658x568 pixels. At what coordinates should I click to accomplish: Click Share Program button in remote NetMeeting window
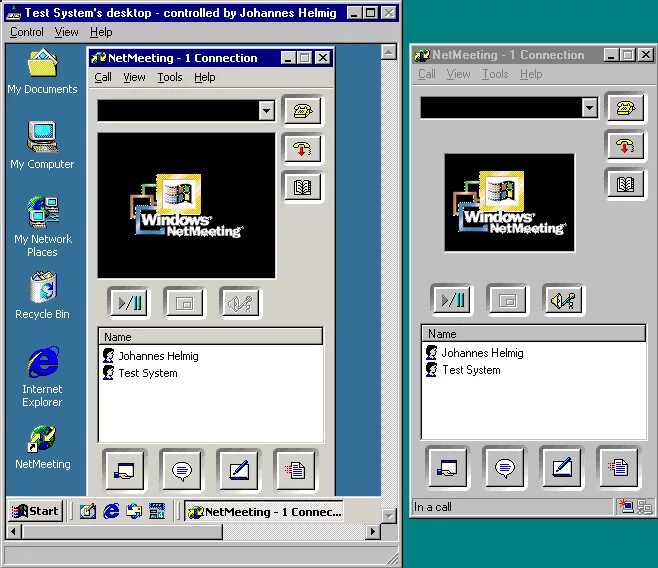pyautogui.click(x=125, y=470)
